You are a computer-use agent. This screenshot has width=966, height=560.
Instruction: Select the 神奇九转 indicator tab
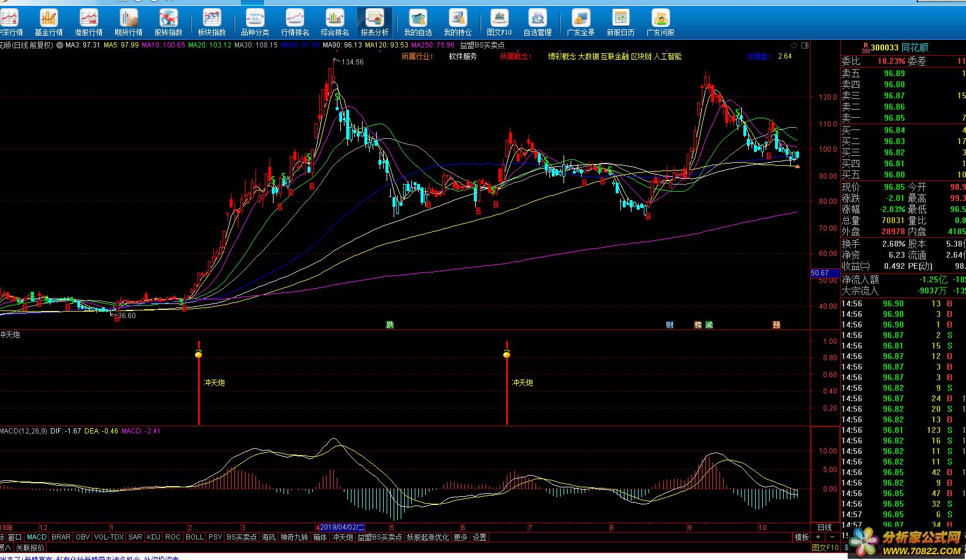(294, 537)
